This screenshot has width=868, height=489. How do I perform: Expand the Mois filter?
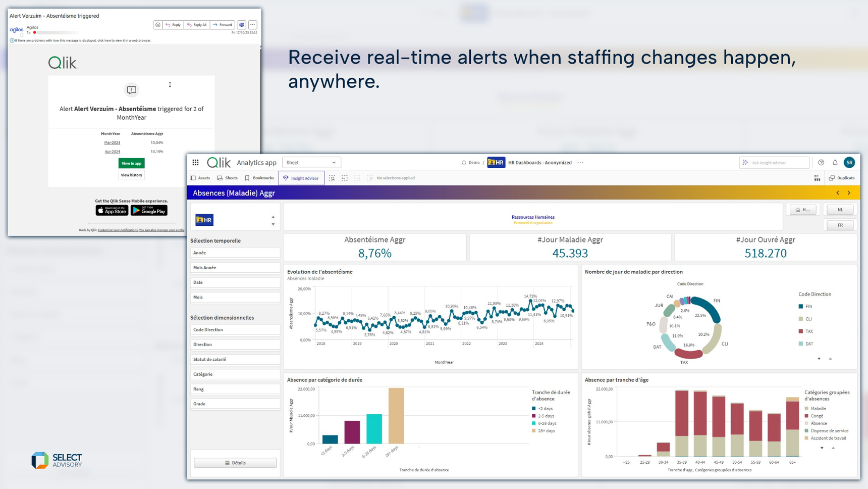[x=235, y=298]
